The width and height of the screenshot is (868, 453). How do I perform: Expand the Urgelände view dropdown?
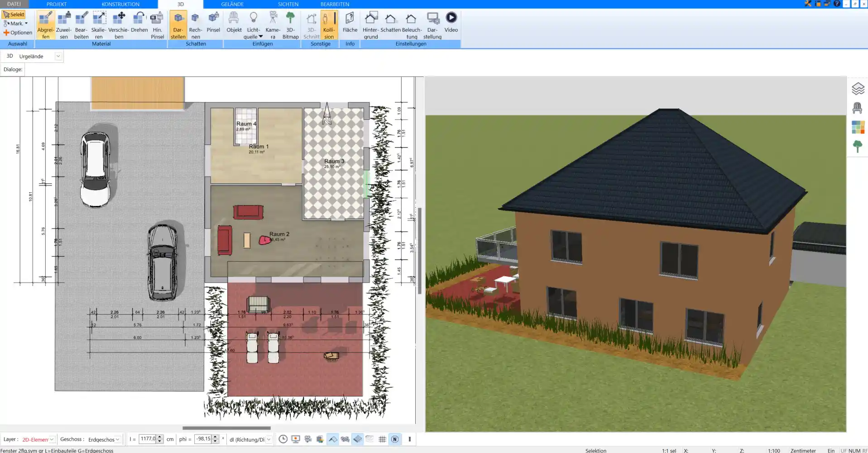(x=58, y=56)
